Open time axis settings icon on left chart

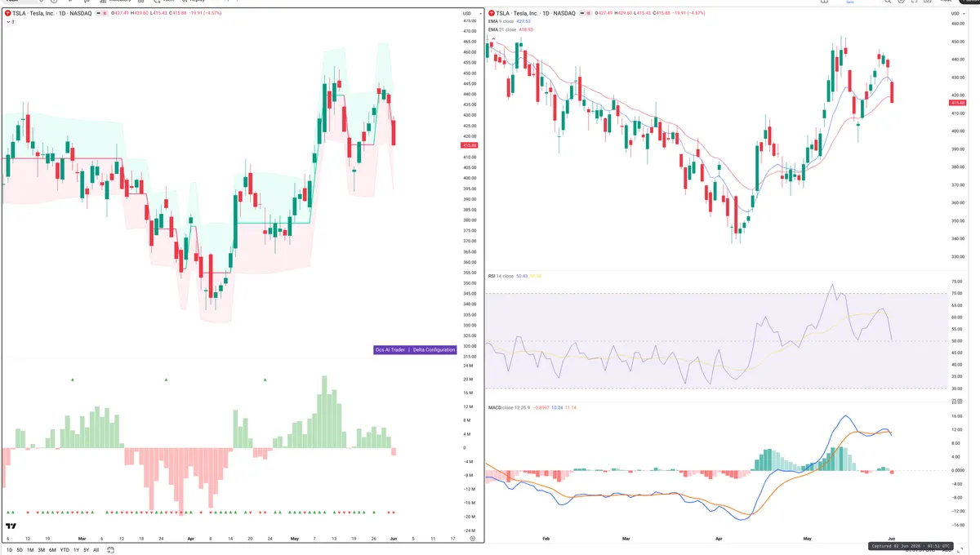click(x=473, y=539)
